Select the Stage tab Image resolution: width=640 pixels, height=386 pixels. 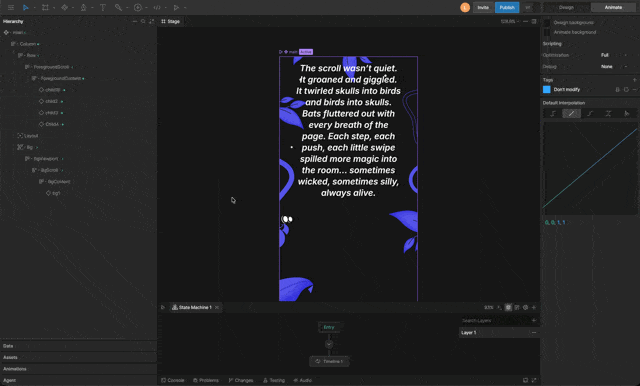pos(171,21)
